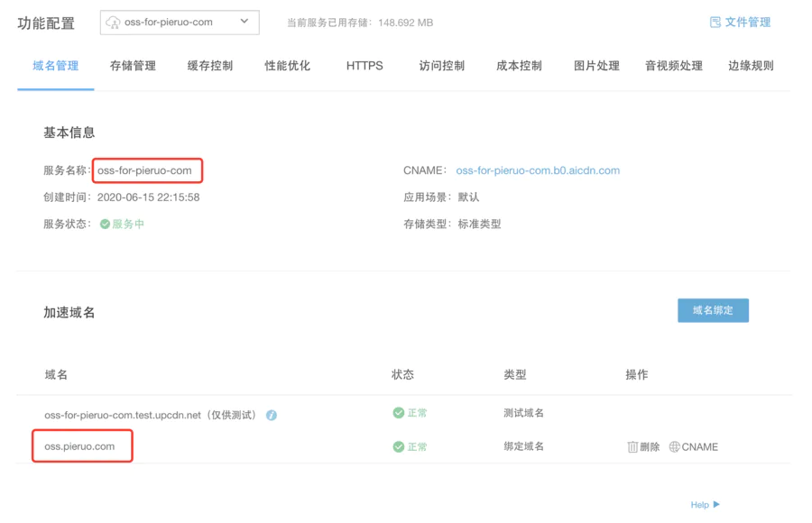Click the globe icon next to CNAME action
The width and height of the screenshot is (812, 523).
click(674, 447)
